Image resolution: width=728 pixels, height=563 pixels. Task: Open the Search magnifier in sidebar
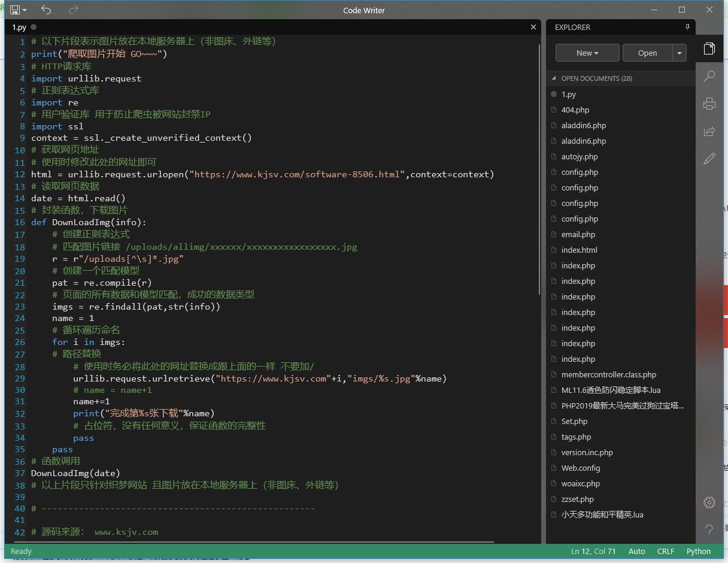tap(709, 76)
